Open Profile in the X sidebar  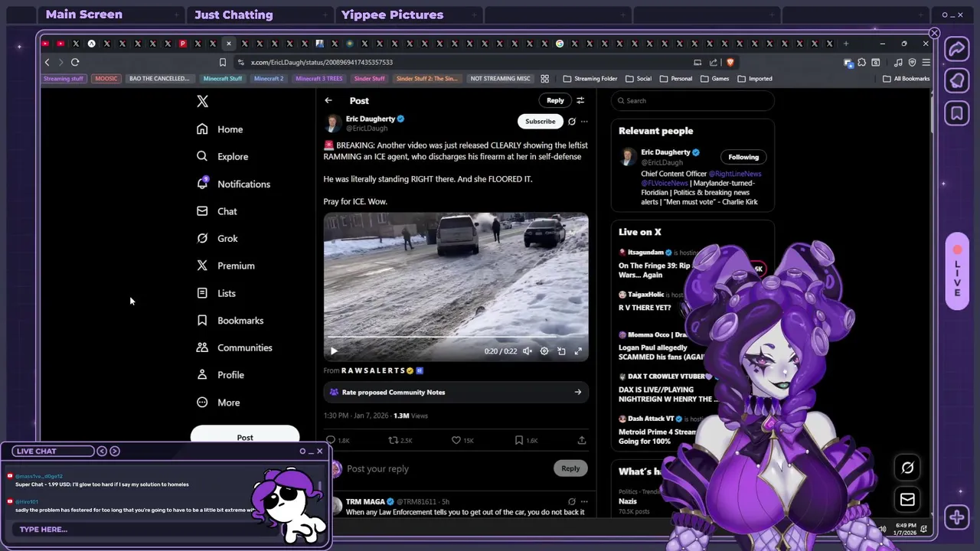pos(220,375)
